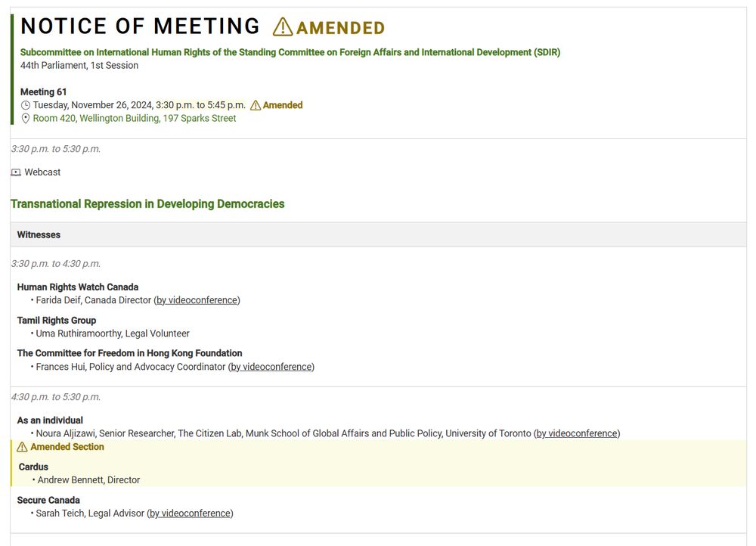The image size is (756, 546).
Task: Open Room 420, Wellington Building address link
Action: [x=135, y=119]
